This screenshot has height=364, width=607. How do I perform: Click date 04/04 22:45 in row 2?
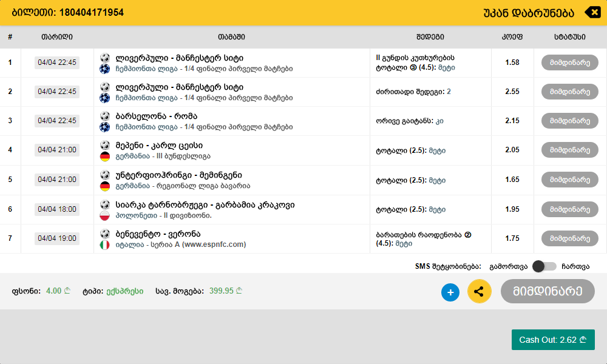click(x=57, y=92)
